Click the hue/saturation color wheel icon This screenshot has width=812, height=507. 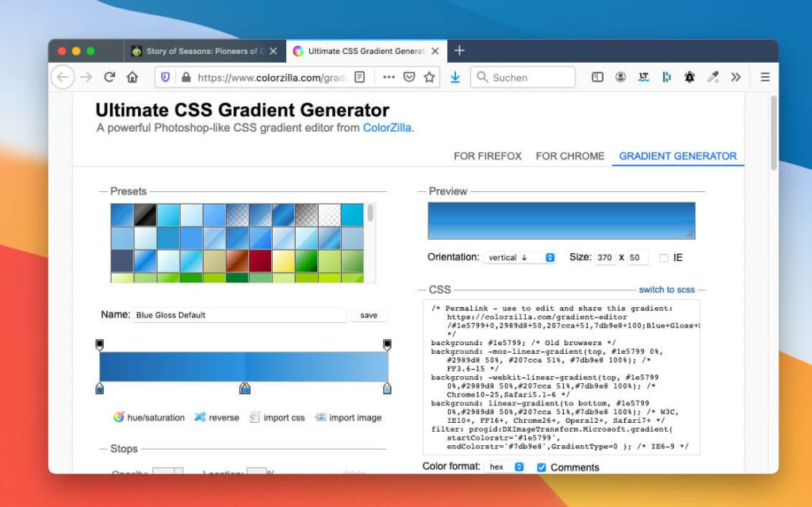click(121, 417)
